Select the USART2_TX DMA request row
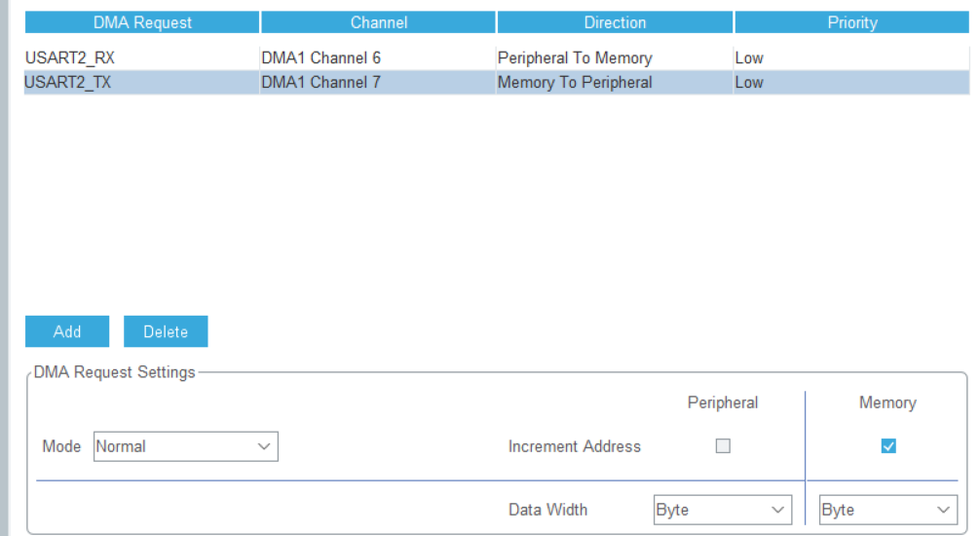 (67, 83)
